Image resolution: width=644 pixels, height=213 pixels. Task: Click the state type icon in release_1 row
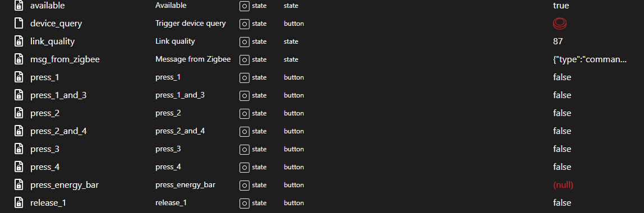245,203
